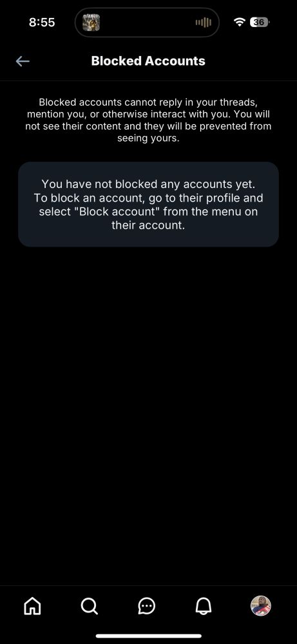Tap the home indicator bar at bottom
This screenshot has height=644, width=297.
149,636
